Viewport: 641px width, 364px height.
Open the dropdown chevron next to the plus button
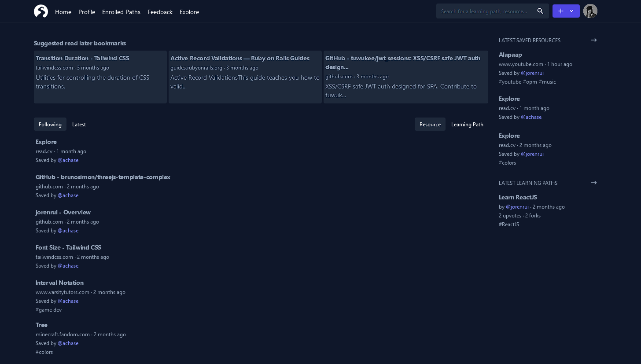coord(572,11)
